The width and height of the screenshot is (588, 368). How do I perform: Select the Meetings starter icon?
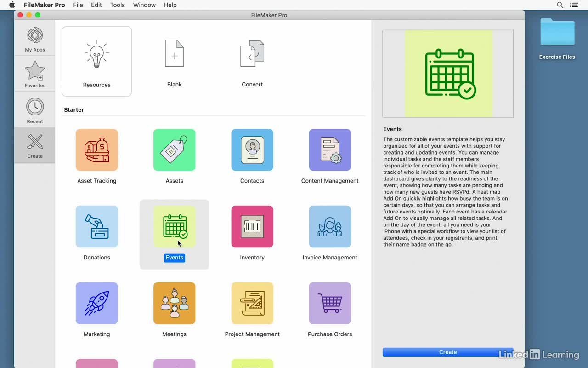(175, 303)
